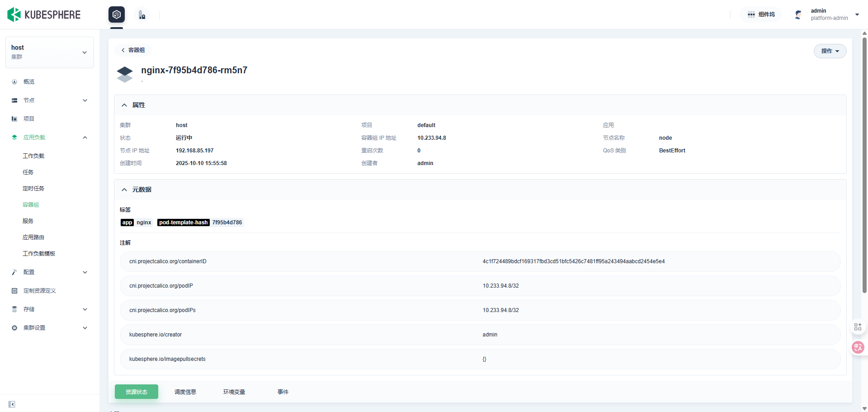
Task: Go back to 容器组 list
Action: 133,50
